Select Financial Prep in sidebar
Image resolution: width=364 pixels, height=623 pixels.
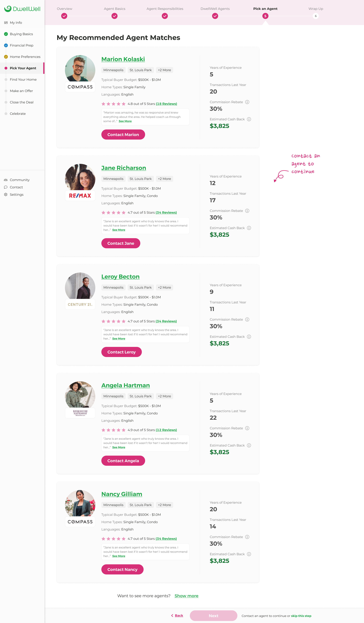click(x=21, y=45)
